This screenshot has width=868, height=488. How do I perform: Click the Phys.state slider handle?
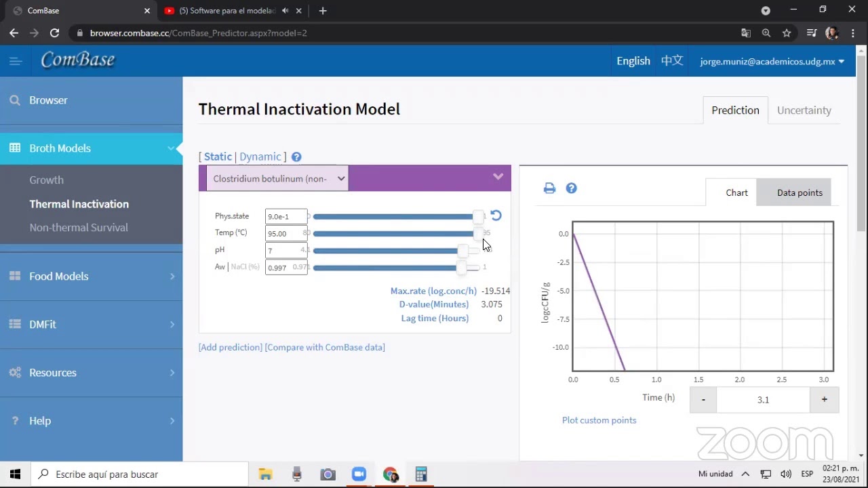click(x=478, y=216)
